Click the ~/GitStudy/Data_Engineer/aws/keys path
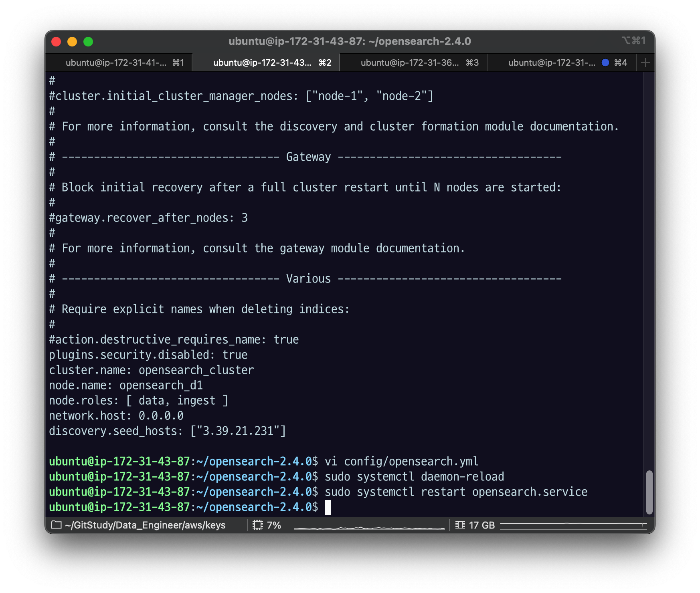This screenshot has width=700, height=593. pos(145,525)
